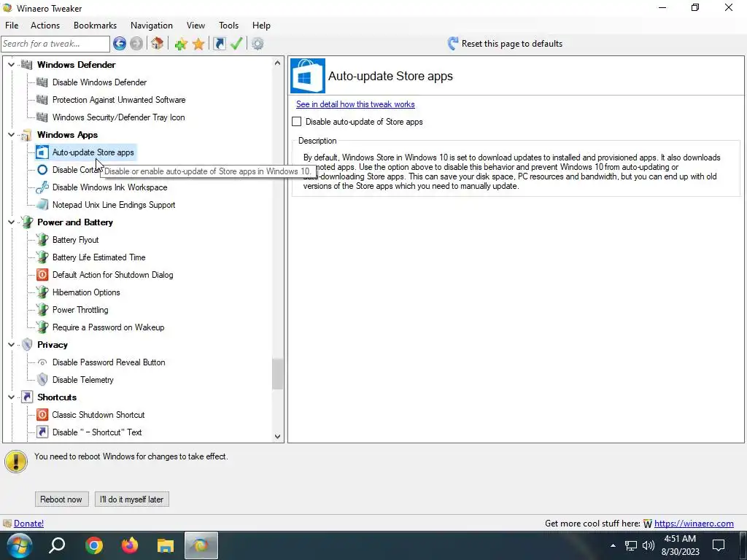Open the Actions menu

click(x=45, y=26)
